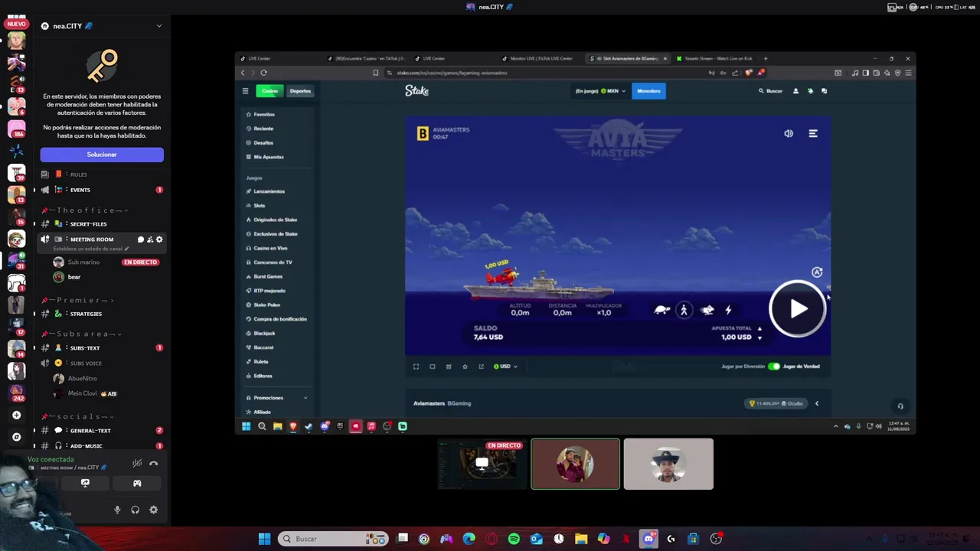
Task: Share screen from Discord voice panel
Action: 85,483
